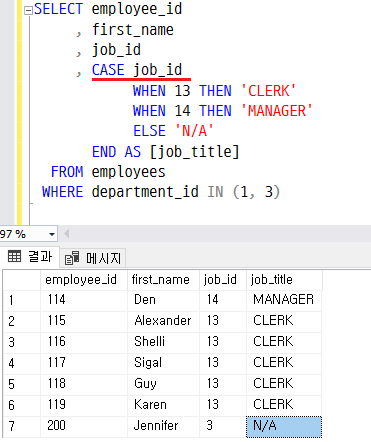Image resolution: width=371 pixels, height=442 pixels.
Task: Place cursor on CASE keyword in editor
Action: pyautogui.click(x=108, y=70)
